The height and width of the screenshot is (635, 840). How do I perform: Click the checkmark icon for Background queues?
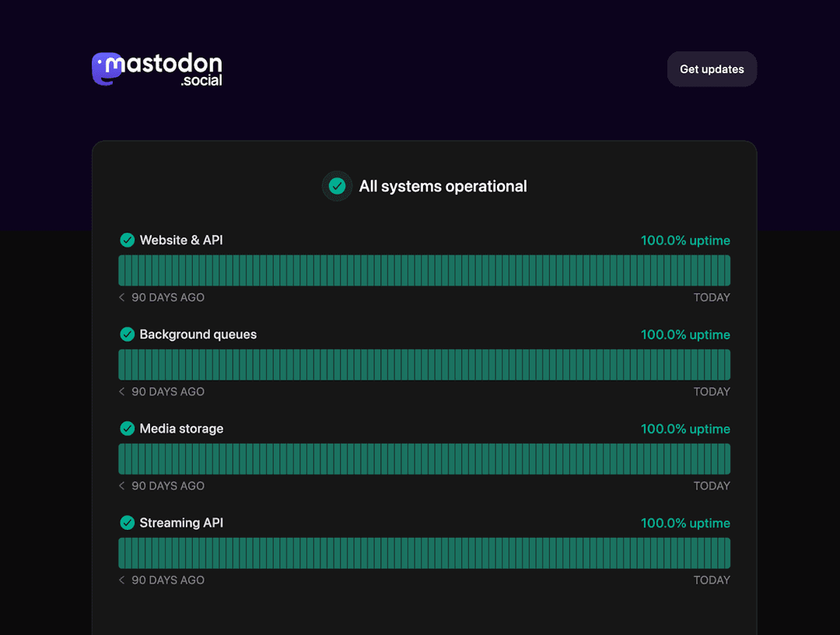click(127, 334)
